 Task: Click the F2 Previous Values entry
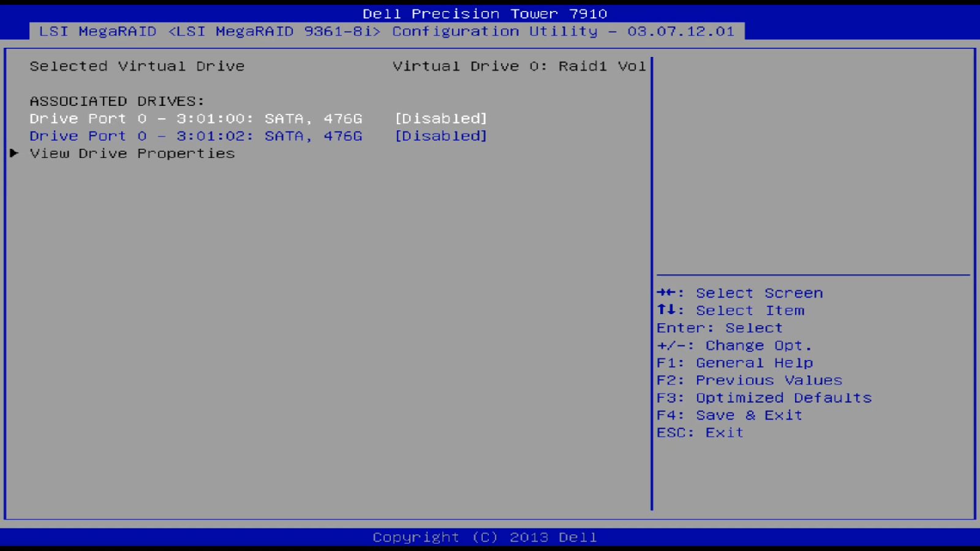[x=748, y=380]
